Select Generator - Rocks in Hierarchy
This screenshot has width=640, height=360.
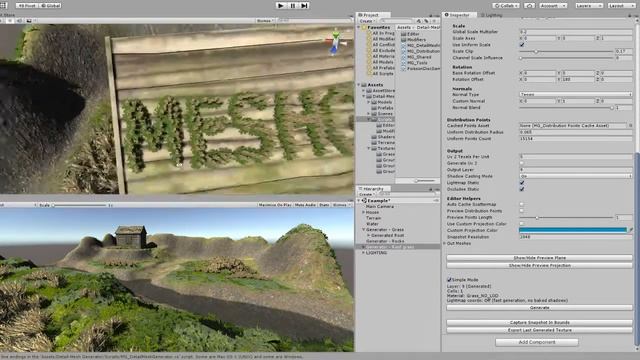click(x=385, y=241)
